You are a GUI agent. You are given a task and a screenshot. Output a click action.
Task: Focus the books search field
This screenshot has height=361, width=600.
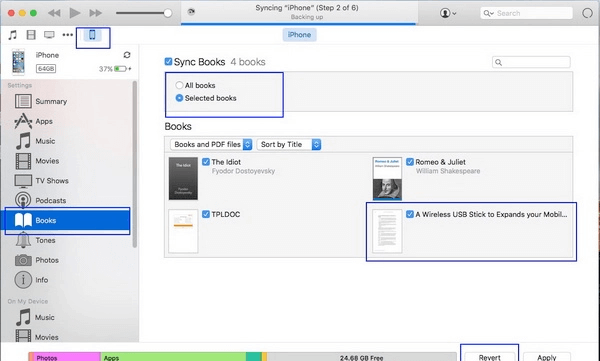tap(531, 62)
